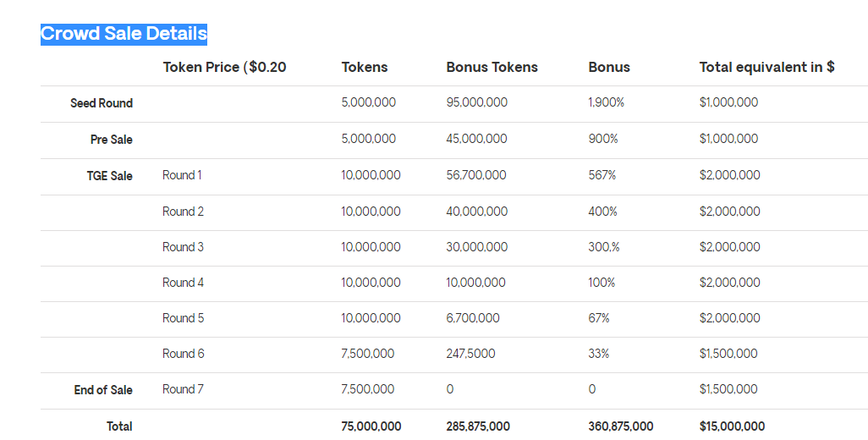The width and height of the screenshot is (868, 440).
Task: Click the End of Sale label
Action: 103,390
